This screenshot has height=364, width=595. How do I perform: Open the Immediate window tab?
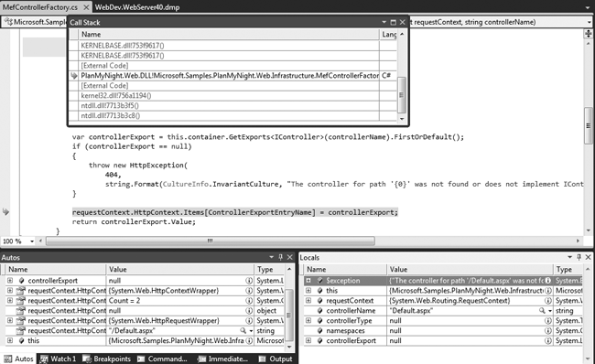223,359
